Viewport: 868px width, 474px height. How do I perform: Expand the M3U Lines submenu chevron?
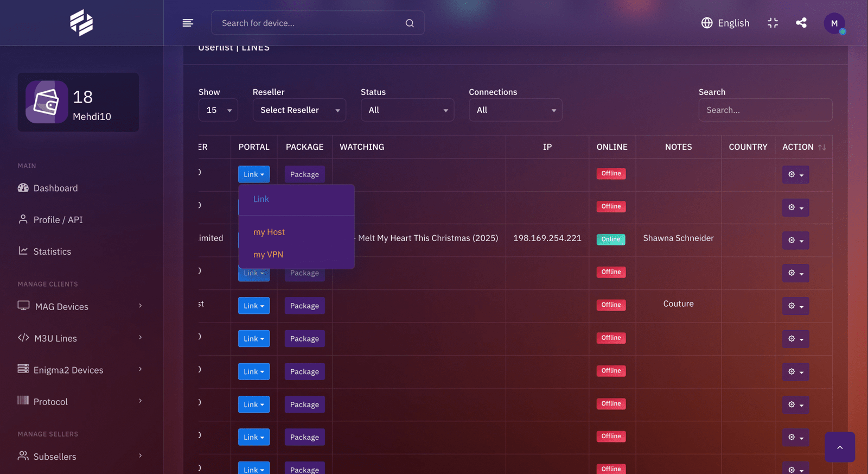tap(141, 337)
